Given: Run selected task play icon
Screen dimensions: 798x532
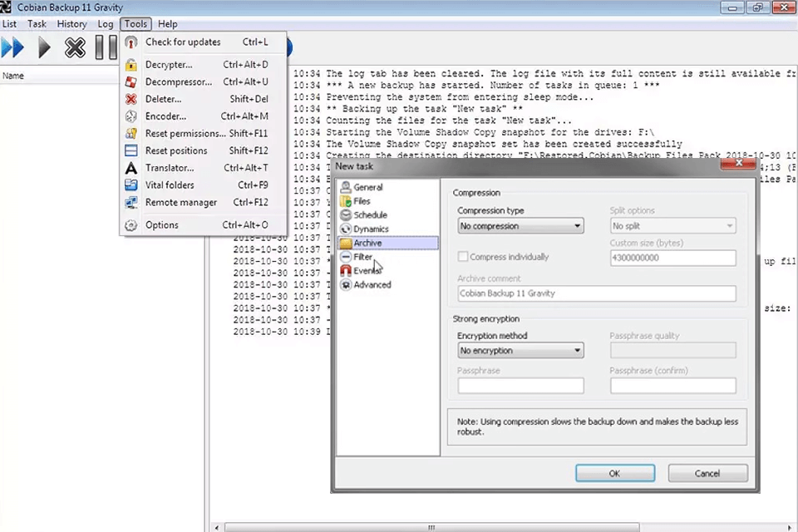Looking at the screenshot, I should [44, 47].
